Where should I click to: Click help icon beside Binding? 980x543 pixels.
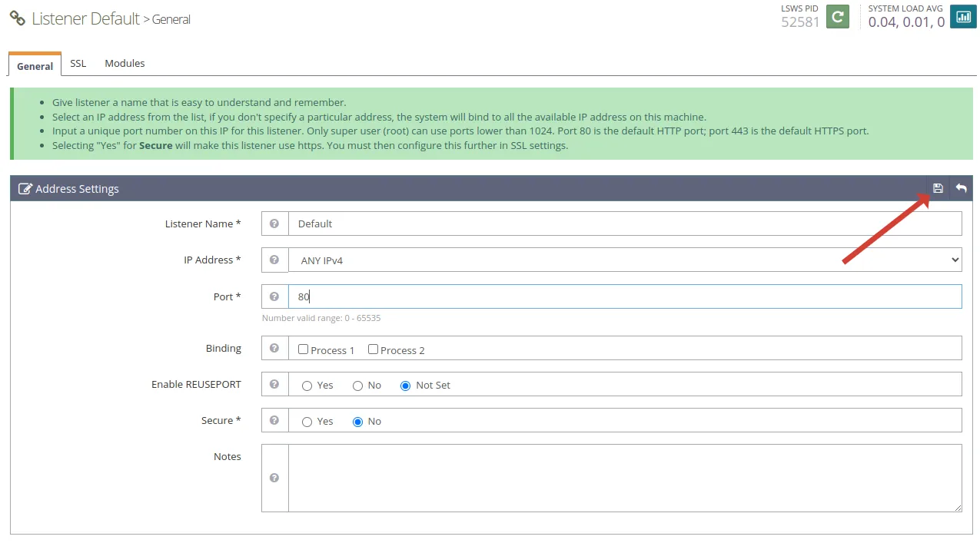pos(274,348)
